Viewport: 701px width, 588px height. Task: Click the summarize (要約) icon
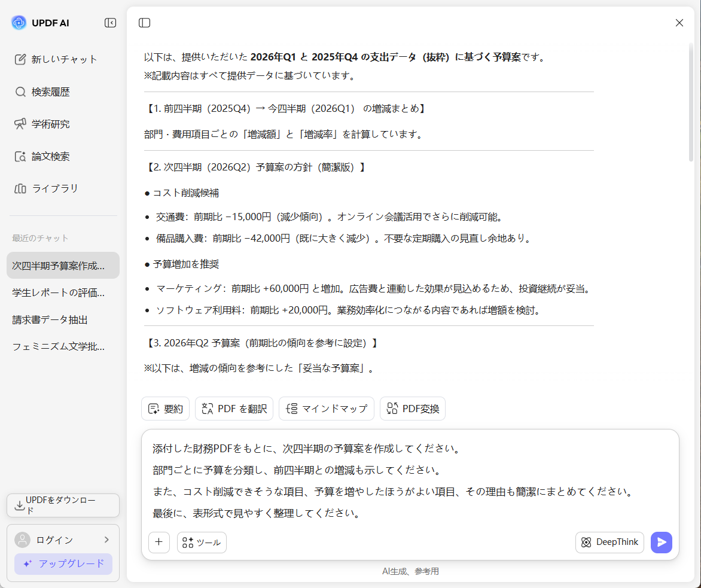tap(153, 409)
